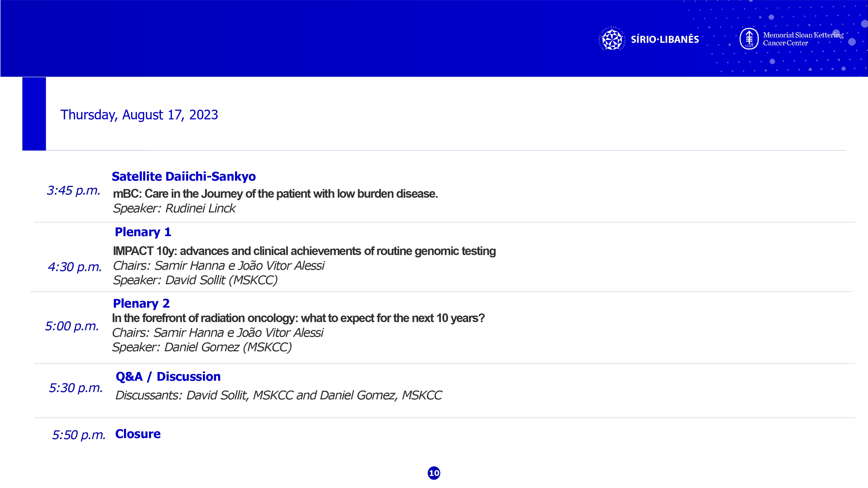Click the Chairs line under Plenary 1
The image size is (868, 488).
(x=219, y=266)
